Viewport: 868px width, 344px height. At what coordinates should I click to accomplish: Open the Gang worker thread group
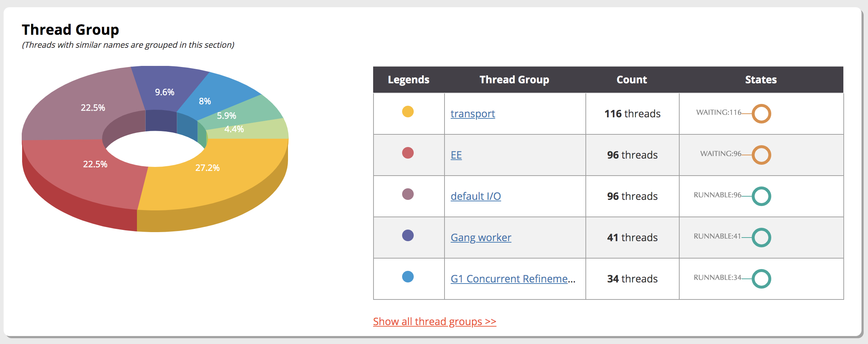(x=481, y=238)
